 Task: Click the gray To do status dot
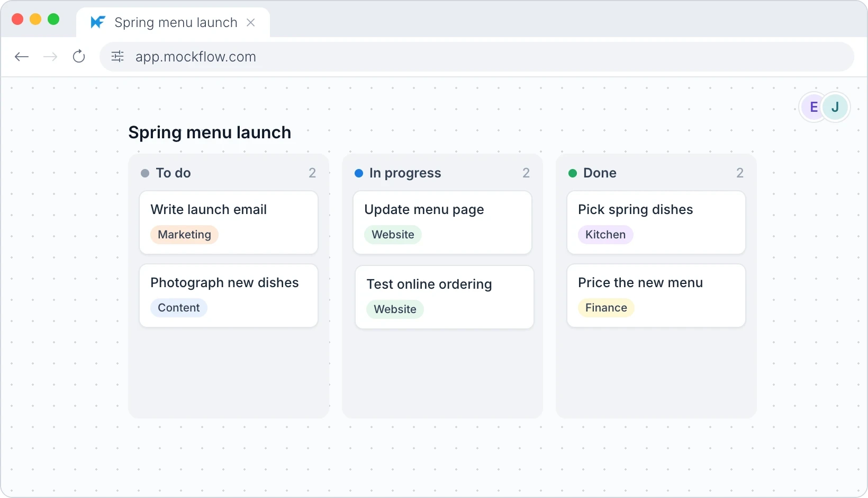click(x=145, y=173)
